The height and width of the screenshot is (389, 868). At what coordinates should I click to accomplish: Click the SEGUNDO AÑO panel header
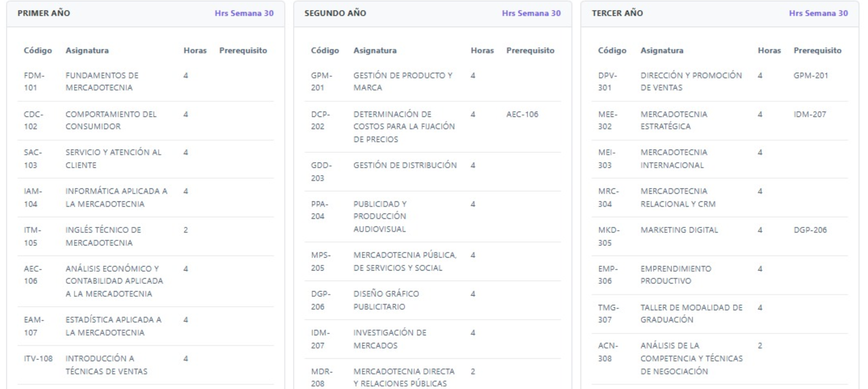pyautogui.click(x=335, y=13)
